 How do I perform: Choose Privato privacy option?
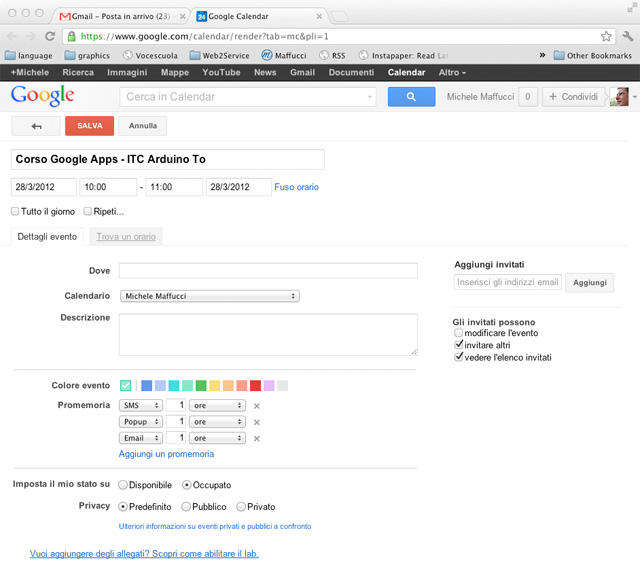(x=239, y=507)
